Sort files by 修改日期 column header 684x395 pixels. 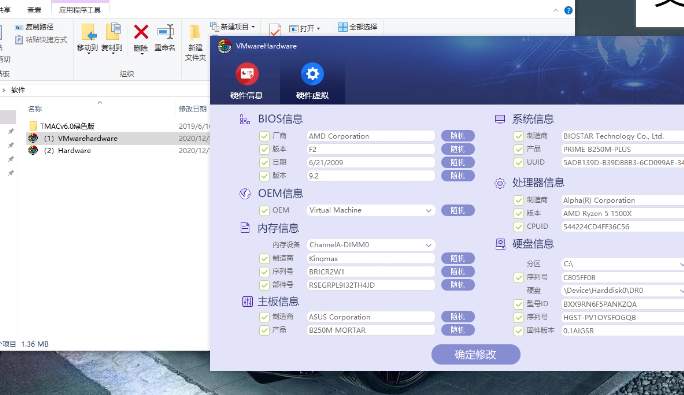[x=193, y=109]
